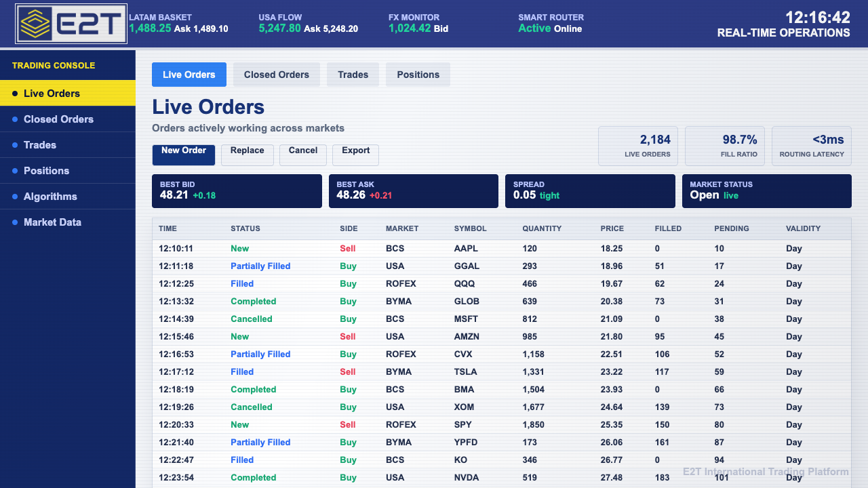Export the live orders list
The image size is (868, 488).
click(x=356, y=155)
